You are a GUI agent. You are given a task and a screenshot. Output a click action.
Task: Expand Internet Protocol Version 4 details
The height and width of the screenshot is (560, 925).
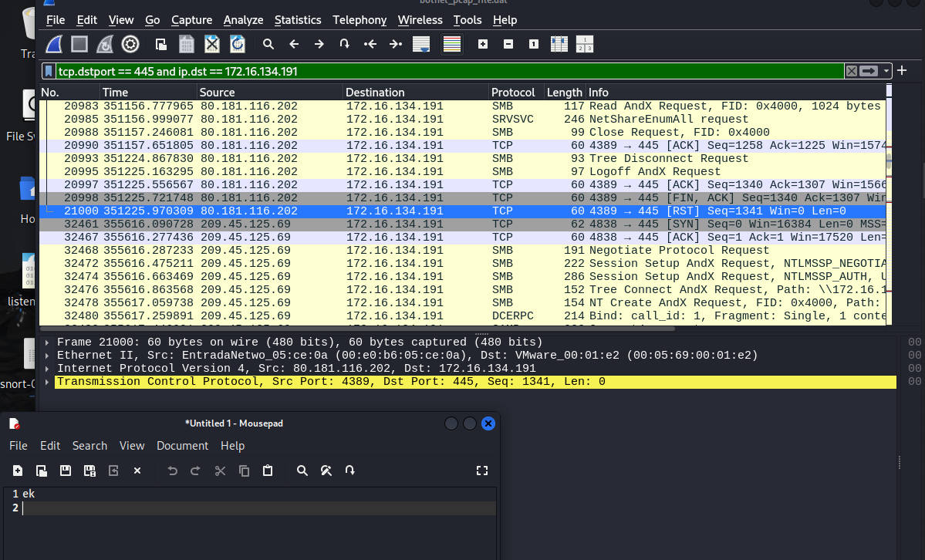click(46, 368)
